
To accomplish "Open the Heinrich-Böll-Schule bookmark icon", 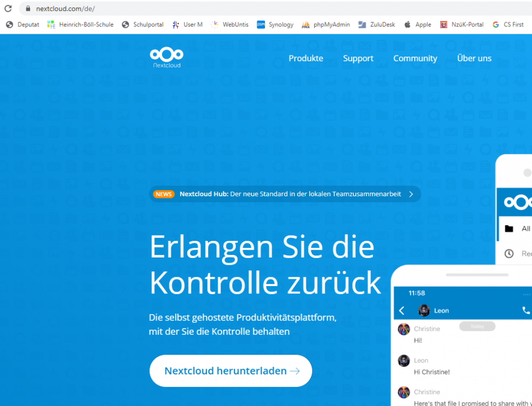I will [x=51, y=24].
